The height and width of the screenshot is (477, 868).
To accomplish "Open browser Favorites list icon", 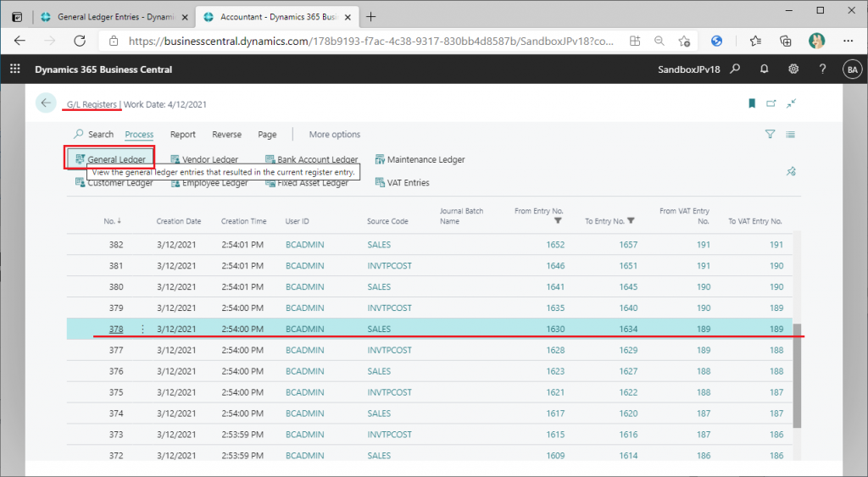I will point(755,41).
